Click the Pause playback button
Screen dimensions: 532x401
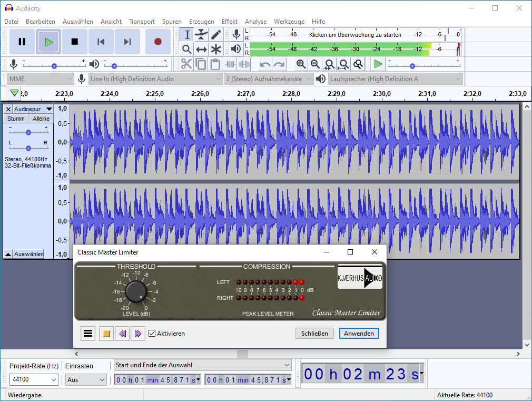point(22,42)
